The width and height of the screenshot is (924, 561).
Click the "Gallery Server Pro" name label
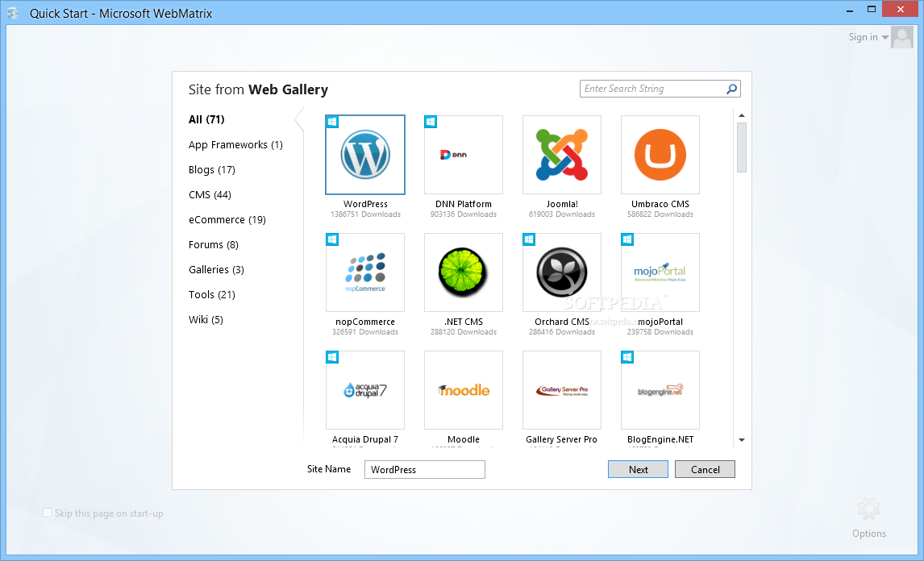[562, 439]
